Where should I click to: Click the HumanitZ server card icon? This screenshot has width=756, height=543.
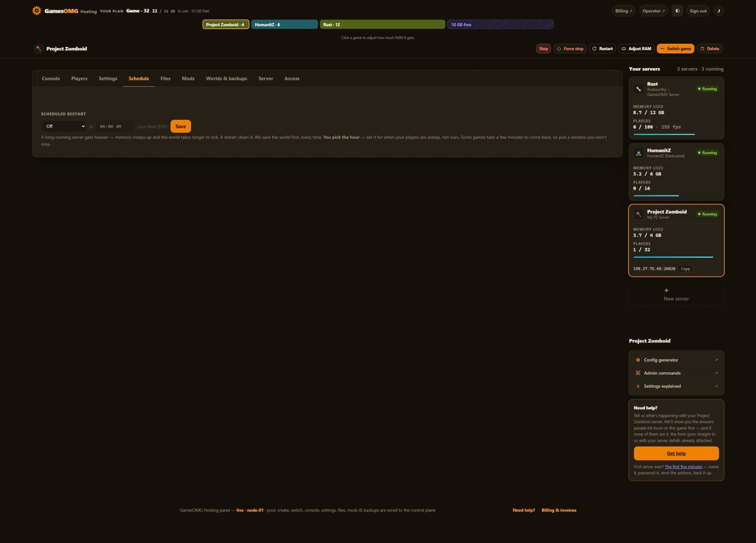pyautogui.click(x=638, y=153)
